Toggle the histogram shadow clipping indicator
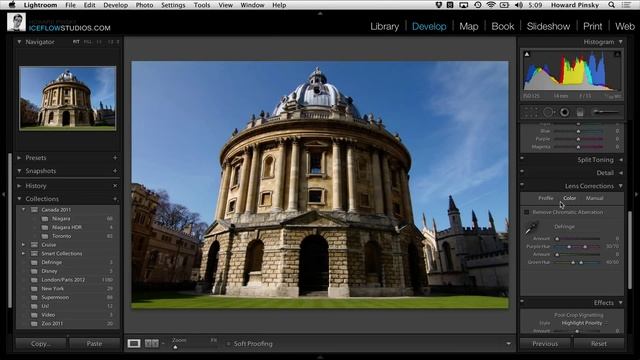Viewport: 640px width, 360px height. 527,54
